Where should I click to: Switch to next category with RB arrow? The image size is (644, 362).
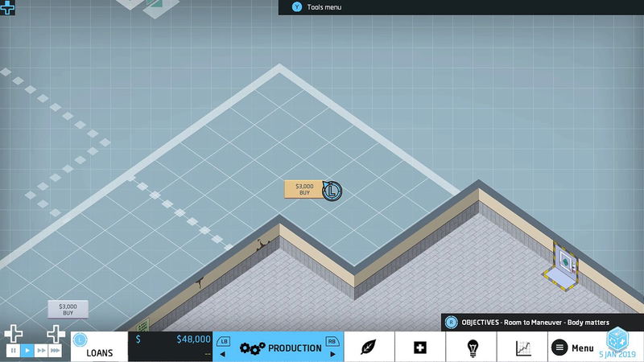332,347
